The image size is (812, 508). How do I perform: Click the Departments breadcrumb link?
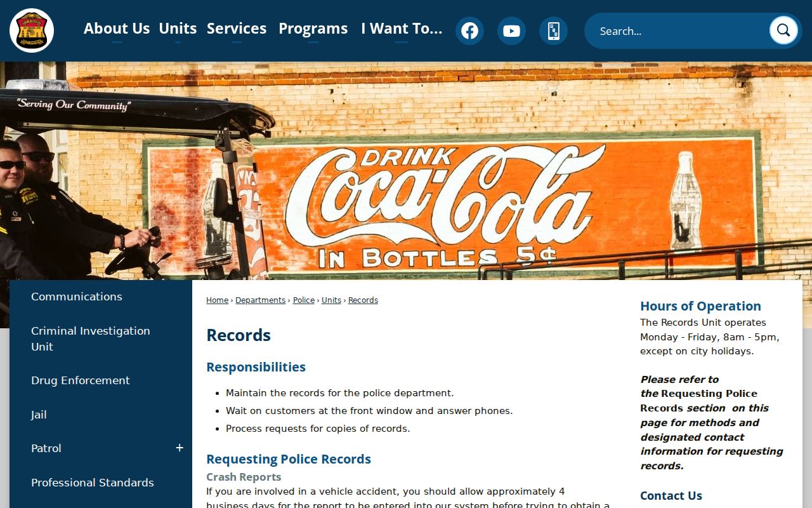pyautogui.click(x=261, y=300)
